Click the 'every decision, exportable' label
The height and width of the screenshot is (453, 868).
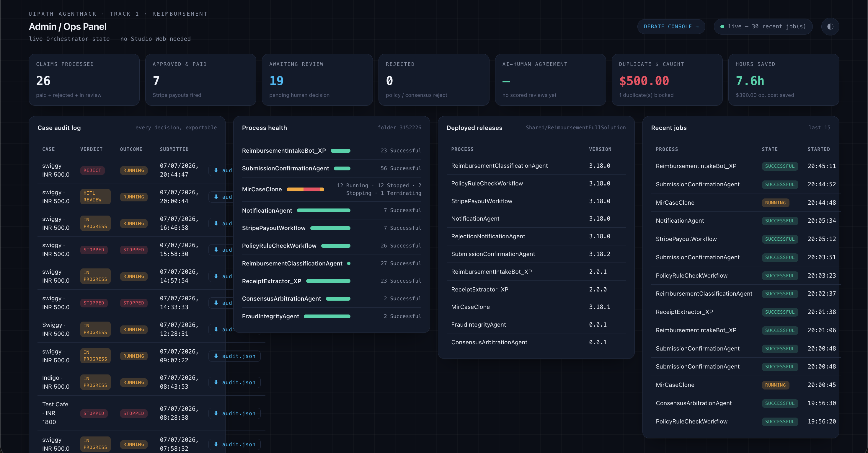tap(176, 127)
